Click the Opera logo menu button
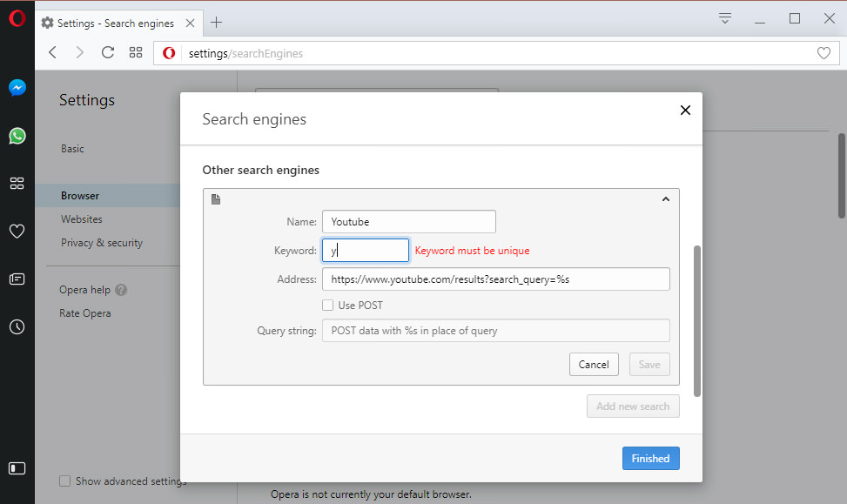 pyautogui.click(x=17, y=17)
